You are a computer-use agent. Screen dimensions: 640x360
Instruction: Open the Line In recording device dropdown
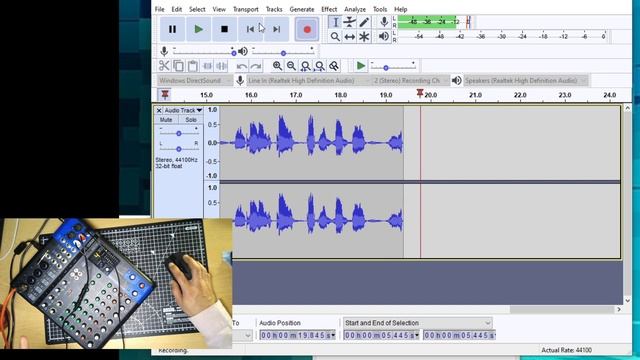(308, 80)
